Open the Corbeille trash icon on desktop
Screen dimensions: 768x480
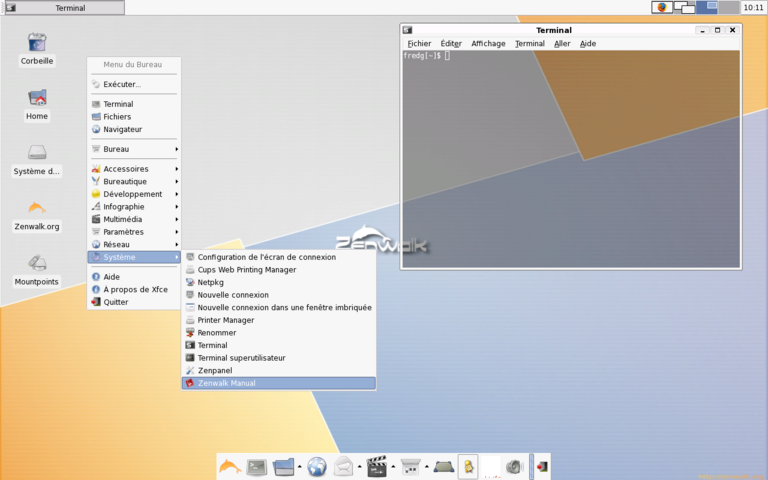(37, 43)
